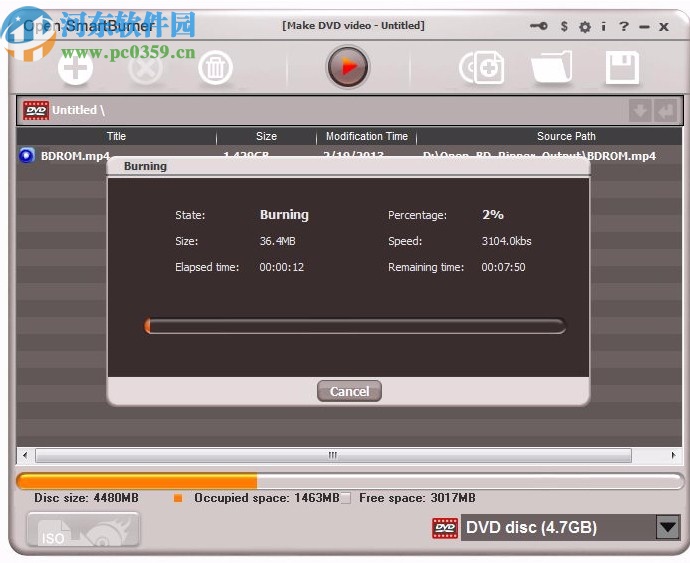690x563 pixels.
Task: Click the DVD icon beside disc type selector
Action: point(445,528)
